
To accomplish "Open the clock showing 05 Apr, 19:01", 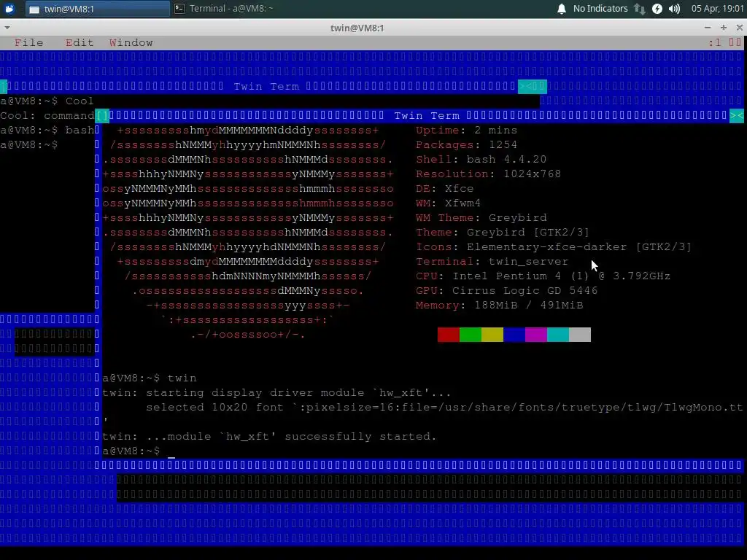I will tap(717, 9).
